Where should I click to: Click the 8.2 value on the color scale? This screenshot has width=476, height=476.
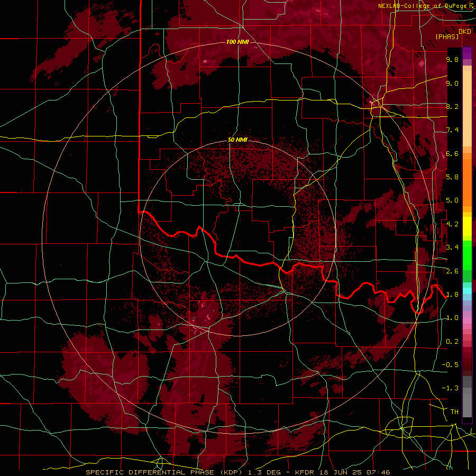(x=452, y=107)
